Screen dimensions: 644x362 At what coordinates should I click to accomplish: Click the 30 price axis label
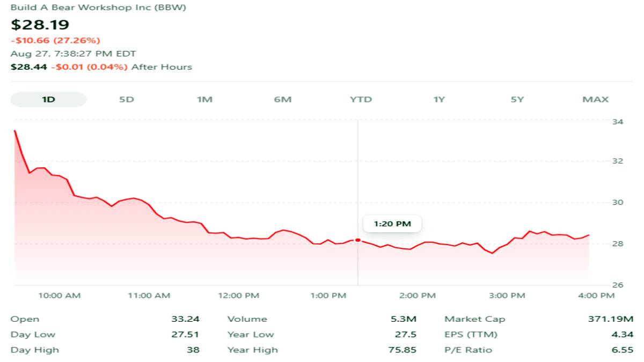(x=618, y=202)
